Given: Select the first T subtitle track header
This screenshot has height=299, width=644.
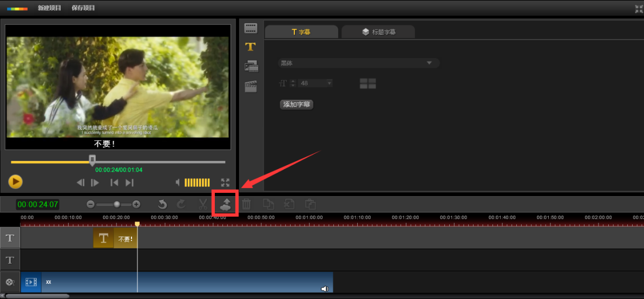Looking at the screenshot, I should [x=10, y=238].
